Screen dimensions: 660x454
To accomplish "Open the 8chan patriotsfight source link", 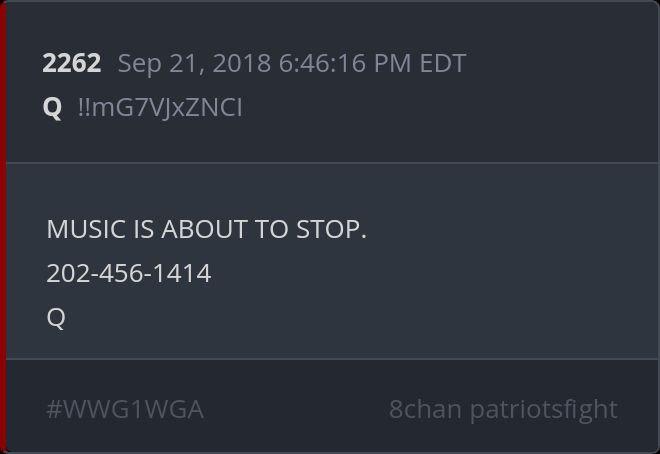I will [503, 409].
